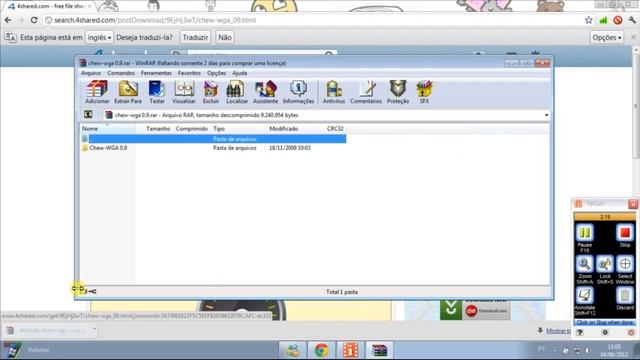Image resolution: width=640 pixels, height=360 pixels.
Task: Click the taskbar clock
Action: coord(613,350)
